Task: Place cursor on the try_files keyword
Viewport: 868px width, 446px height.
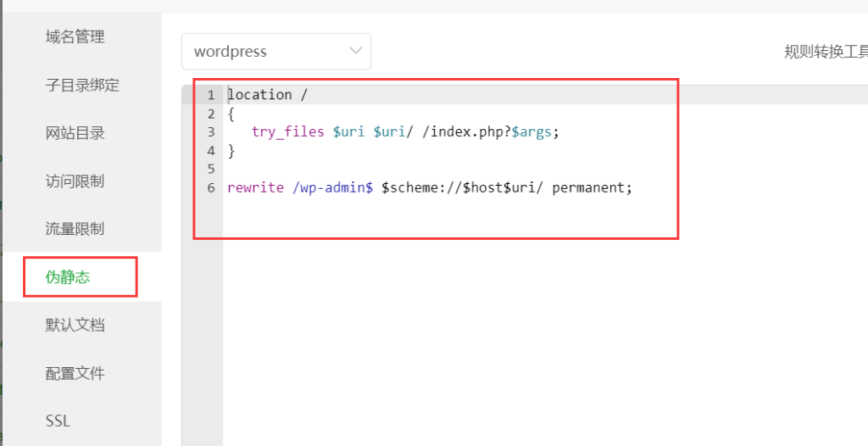Action: click(288, 132)
